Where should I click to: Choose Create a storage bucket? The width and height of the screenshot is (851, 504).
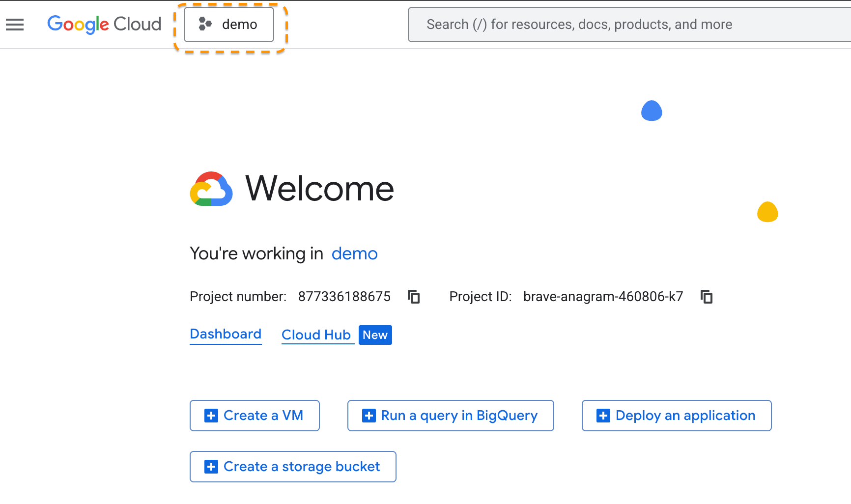coord(293,467)
